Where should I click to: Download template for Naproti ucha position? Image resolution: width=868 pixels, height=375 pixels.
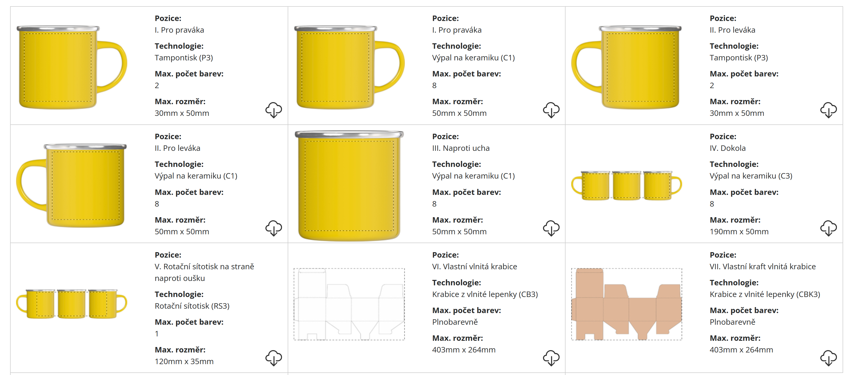pos(551,228)
